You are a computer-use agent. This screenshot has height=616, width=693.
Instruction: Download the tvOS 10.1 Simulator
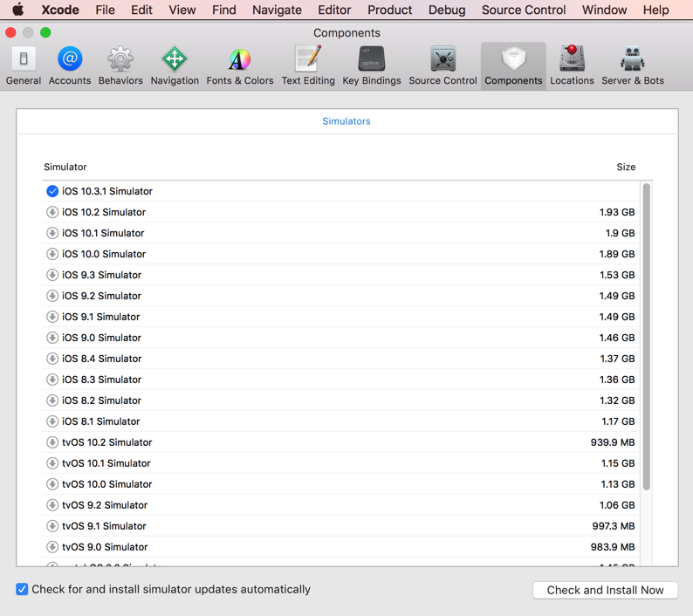[52, 463]
